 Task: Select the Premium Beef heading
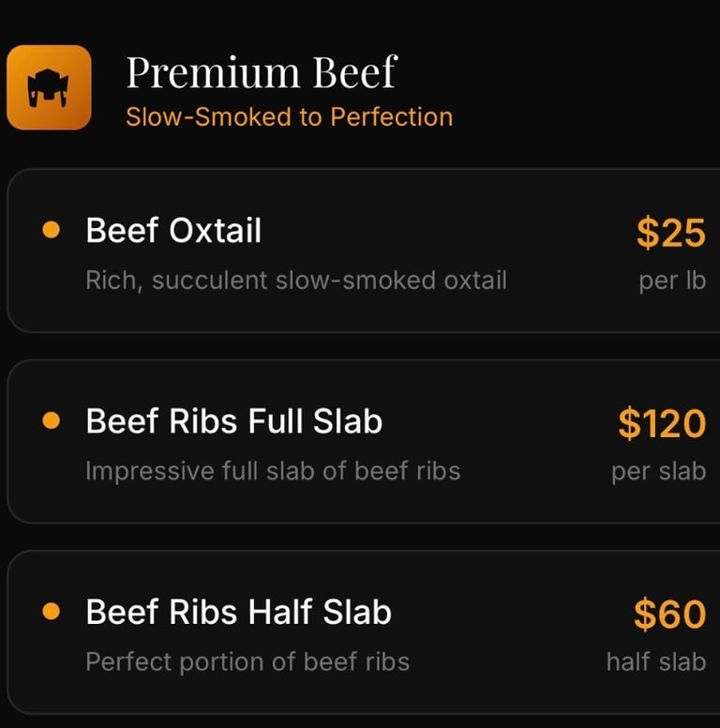point(262,72)
